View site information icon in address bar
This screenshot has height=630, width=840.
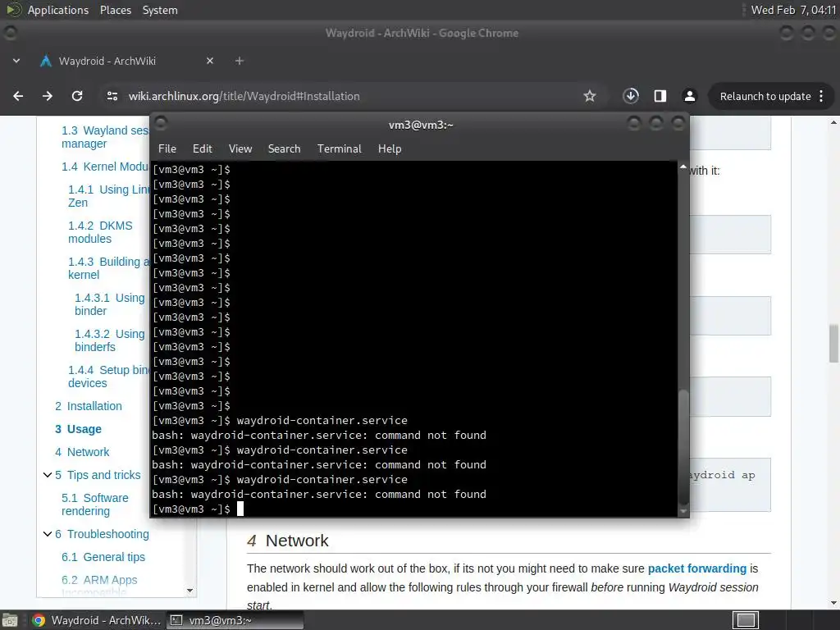coord(112,96)
